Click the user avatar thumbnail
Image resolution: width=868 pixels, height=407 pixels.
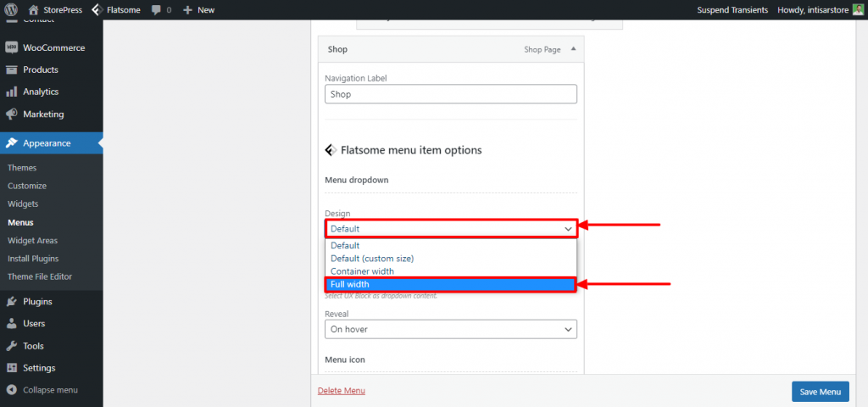tap(858, 9)
